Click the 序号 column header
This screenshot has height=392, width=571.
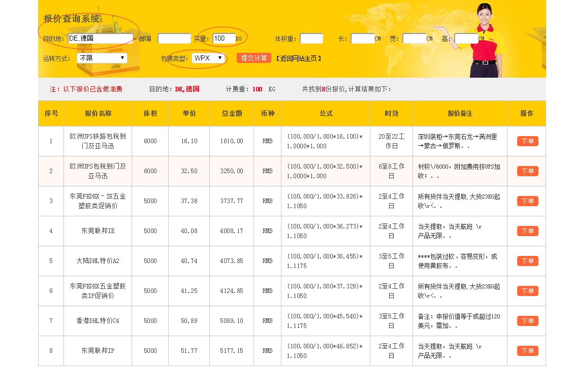point(51,114)
